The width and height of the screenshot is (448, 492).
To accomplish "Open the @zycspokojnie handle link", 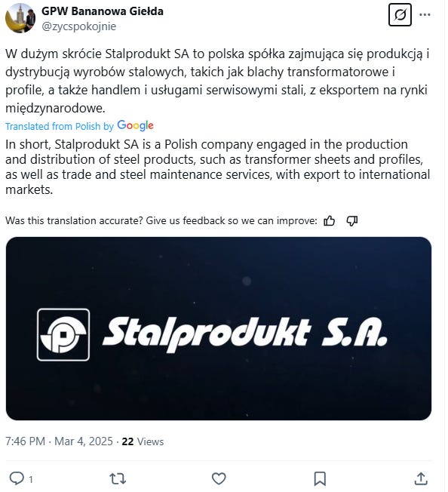I will [x=78, y=26].
